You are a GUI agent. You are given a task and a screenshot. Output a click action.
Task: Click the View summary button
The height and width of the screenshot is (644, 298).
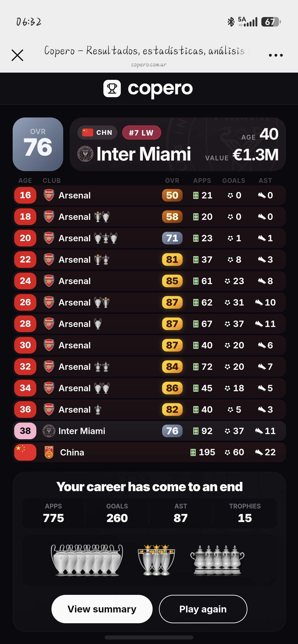click(102, 609)
